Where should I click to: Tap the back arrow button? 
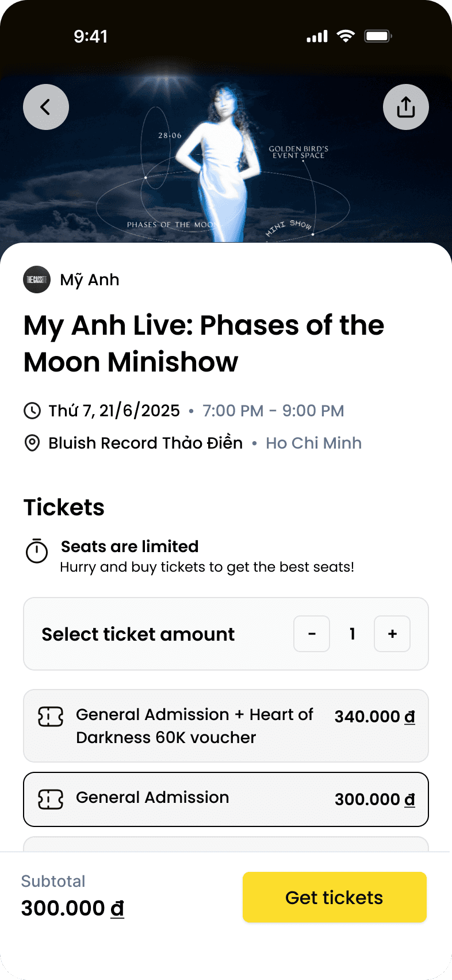pyautogui.click(x=46, y=107)
